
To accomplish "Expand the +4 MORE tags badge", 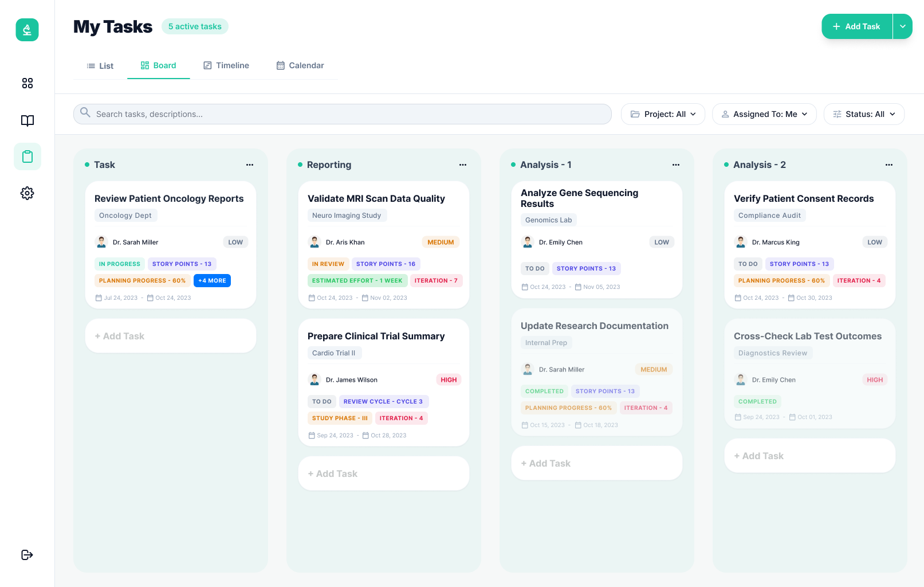I will (212, 281).
